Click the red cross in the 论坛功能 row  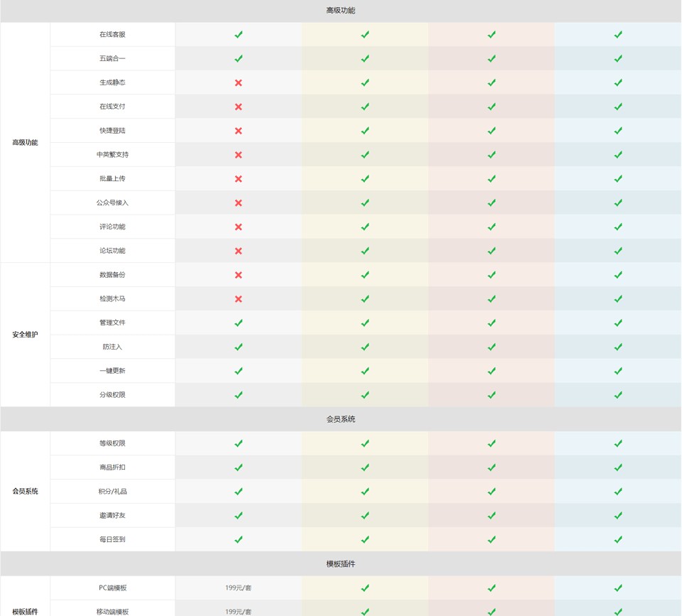(239, 251)
